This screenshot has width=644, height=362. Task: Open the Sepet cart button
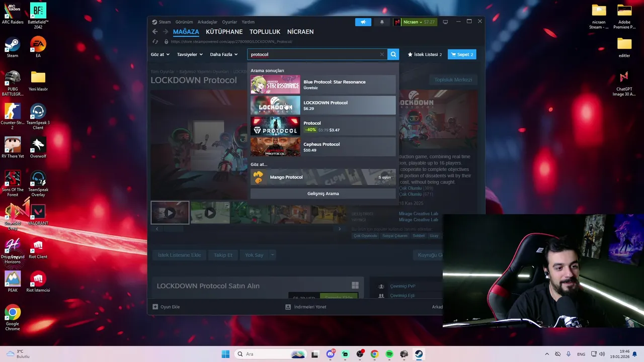click(x=462, y=54)
